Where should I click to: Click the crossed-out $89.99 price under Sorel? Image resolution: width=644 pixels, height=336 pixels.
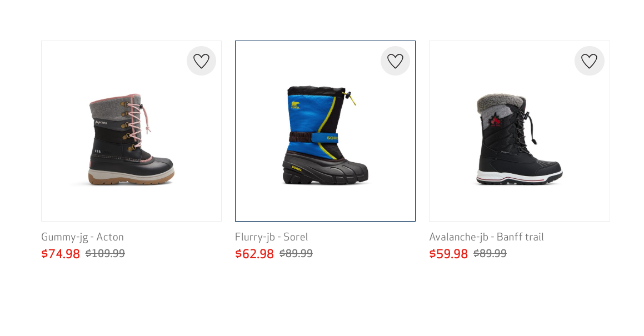coord(296,253)
